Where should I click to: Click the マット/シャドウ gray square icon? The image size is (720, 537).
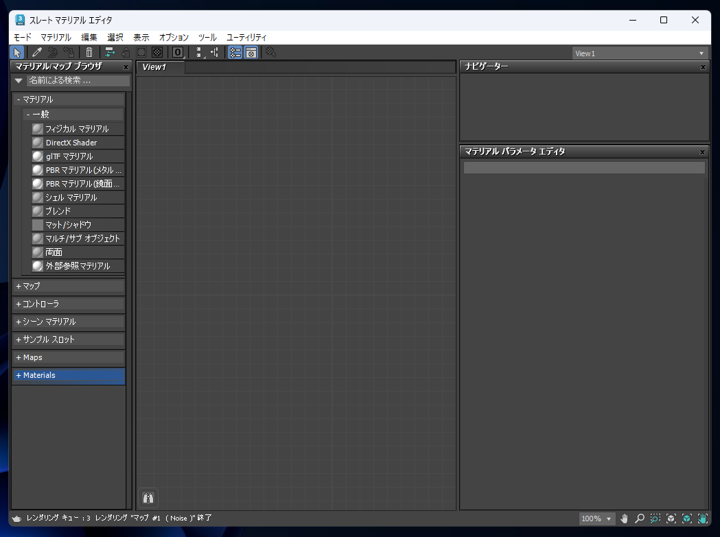click(x=38, y=225)
